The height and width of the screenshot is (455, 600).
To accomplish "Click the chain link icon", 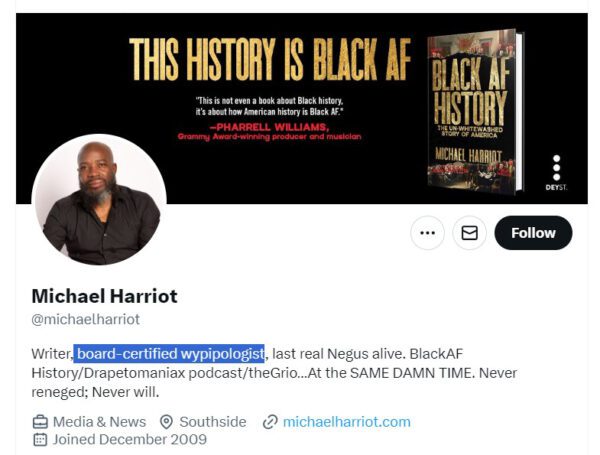I will tap(270, 422).
